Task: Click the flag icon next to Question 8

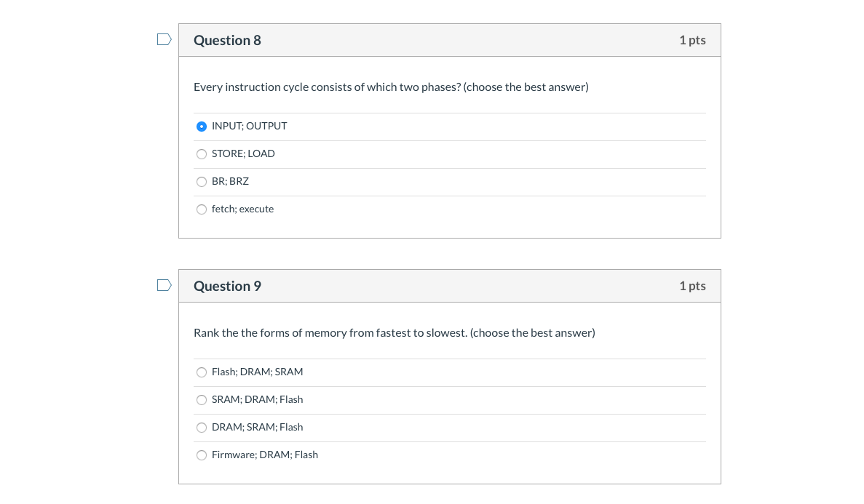Action: point(164,39)
